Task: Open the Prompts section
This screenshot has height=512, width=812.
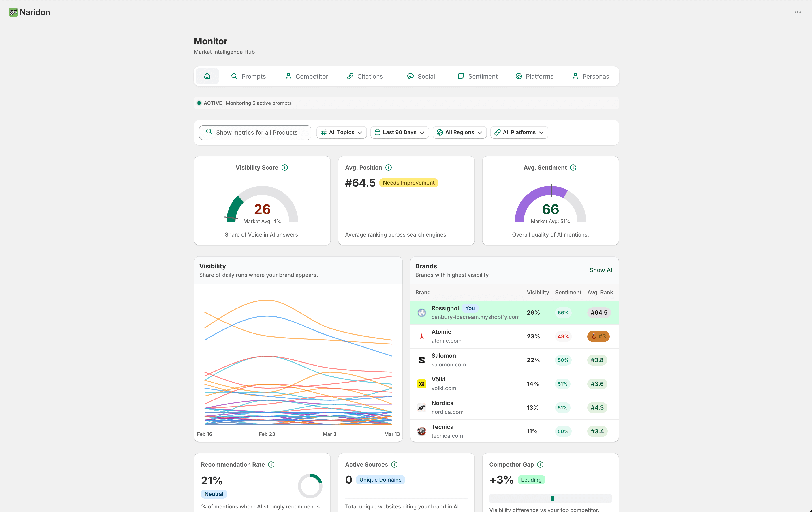Action: (248, 76)
